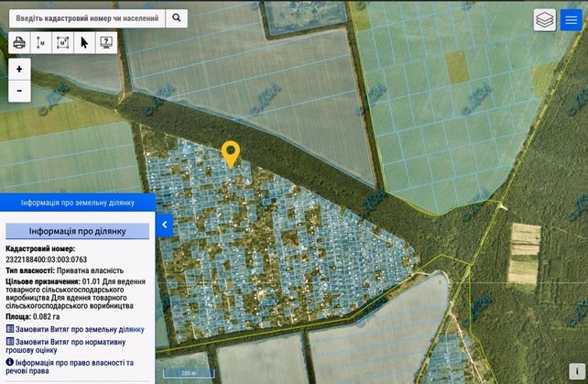Open Інформація про право власності link
Image resolution: width=588 pixels, height=384 pixels.
click(x=70, y=367)
